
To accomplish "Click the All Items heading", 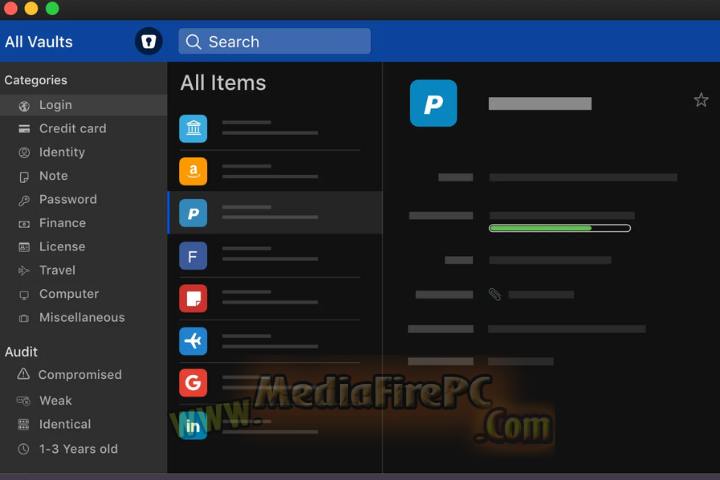I will click(223, 83).
